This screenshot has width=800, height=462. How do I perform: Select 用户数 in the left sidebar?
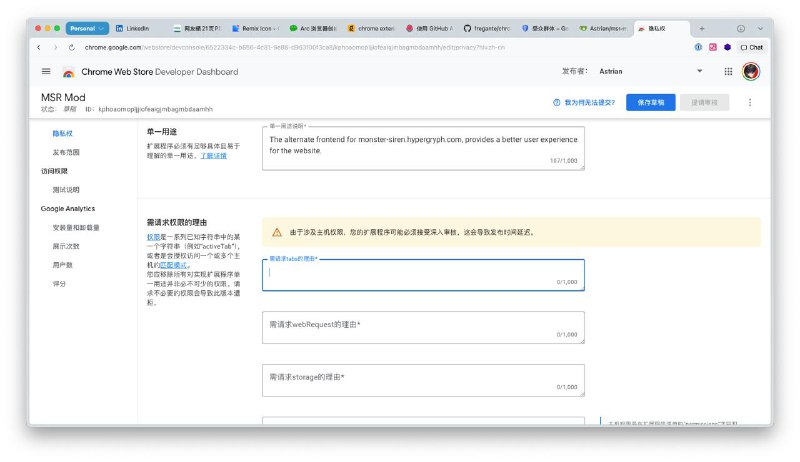[x=62, y=265]
